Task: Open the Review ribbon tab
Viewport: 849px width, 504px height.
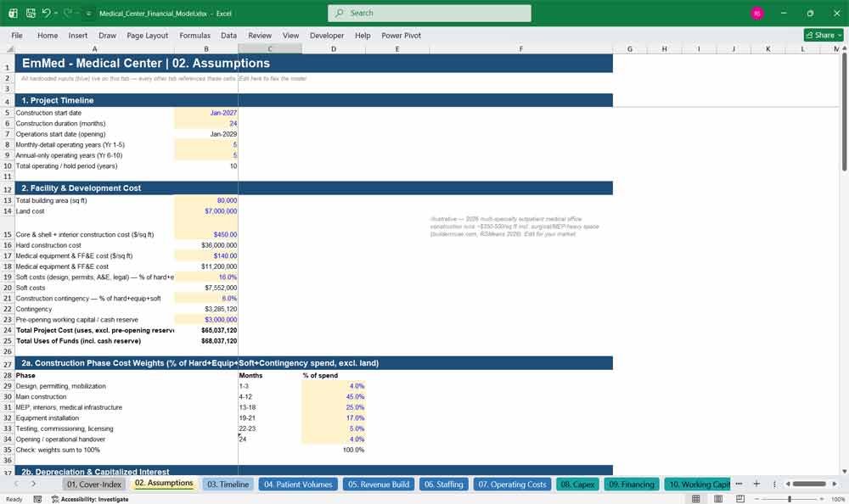Action: pyautogui.click(x=260, y=35)
